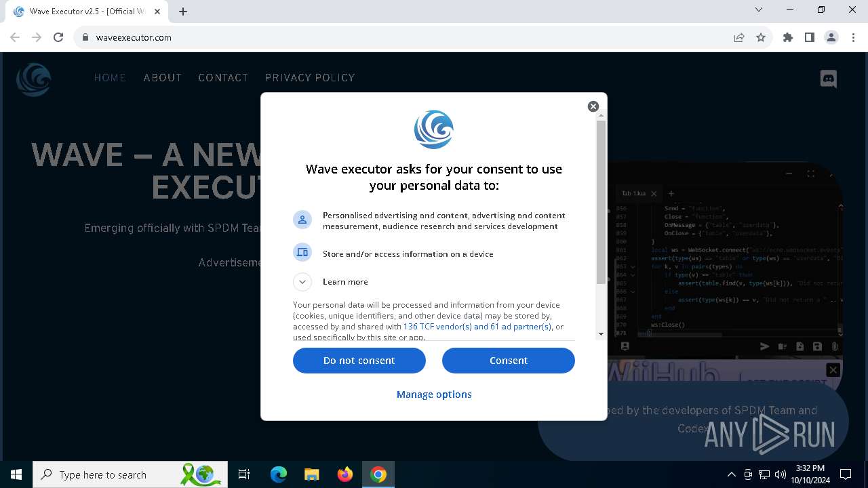Open the 136 TCF vendor(s) link

(x=437, y=327)
